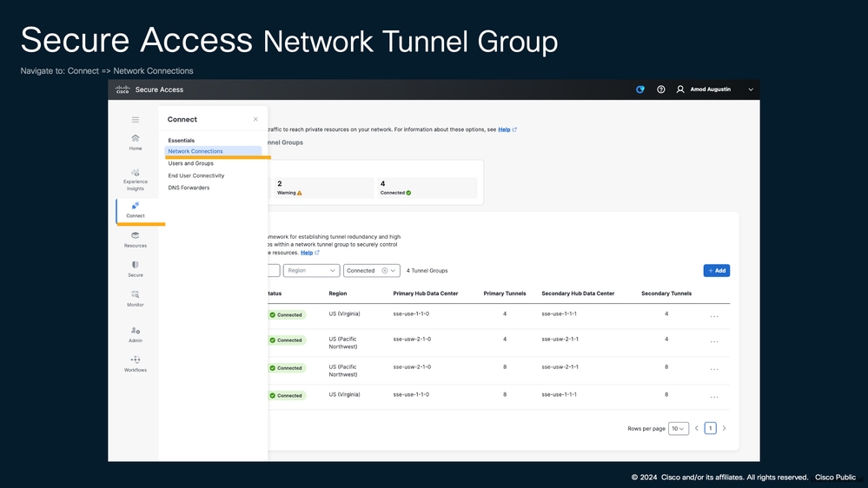Click the search input field left of Region

[x=274, y=271]
